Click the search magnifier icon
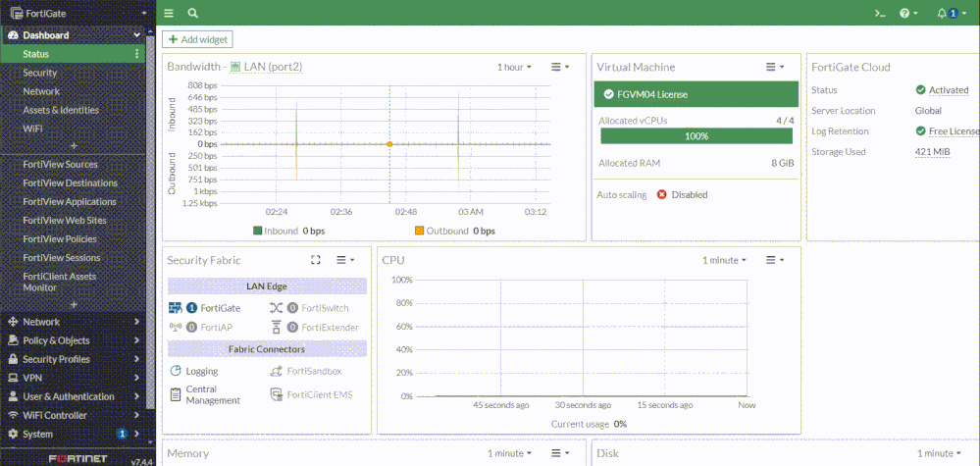Viewport: 980px width, 466px height. pos(193,14)
